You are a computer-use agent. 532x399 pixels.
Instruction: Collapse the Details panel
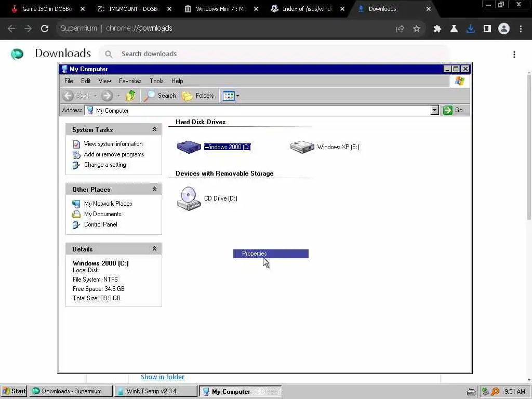pyautogui.click(x=154, y=249)
